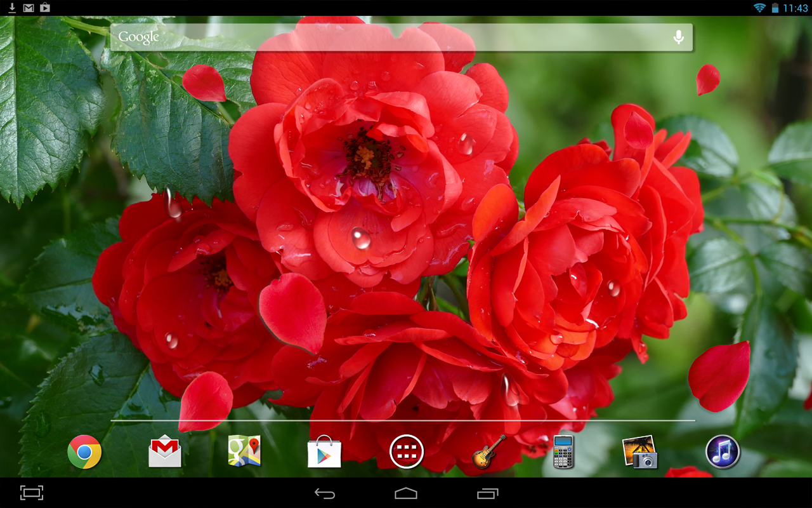
Task: Tap the Home navigation button
Action: 406,493
